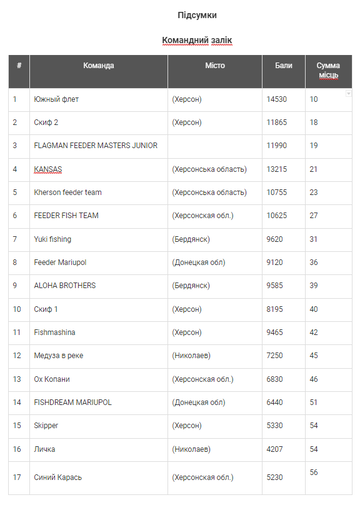Click the 'Підсумки' title text

click(197, 15)
